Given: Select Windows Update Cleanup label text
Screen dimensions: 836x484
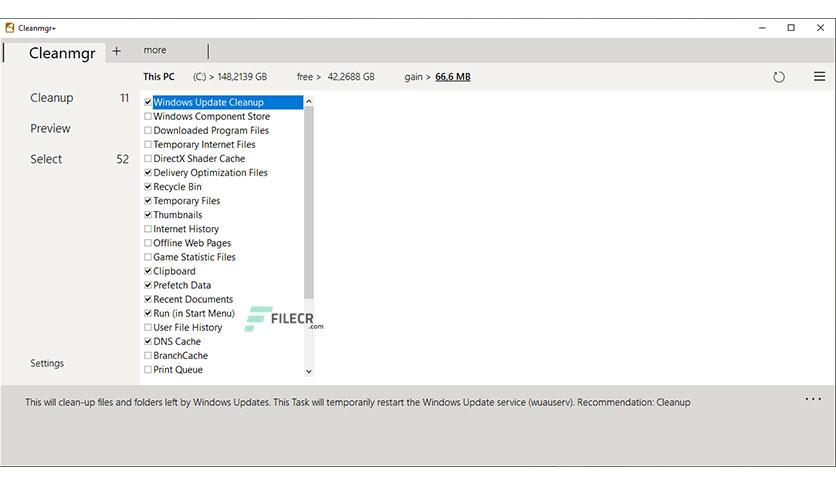Looking at the screenshot, I should [208, 102].
